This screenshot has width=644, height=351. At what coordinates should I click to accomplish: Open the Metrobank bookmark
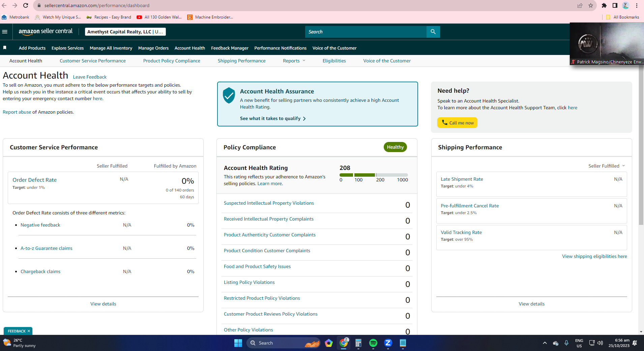point(16,17)
